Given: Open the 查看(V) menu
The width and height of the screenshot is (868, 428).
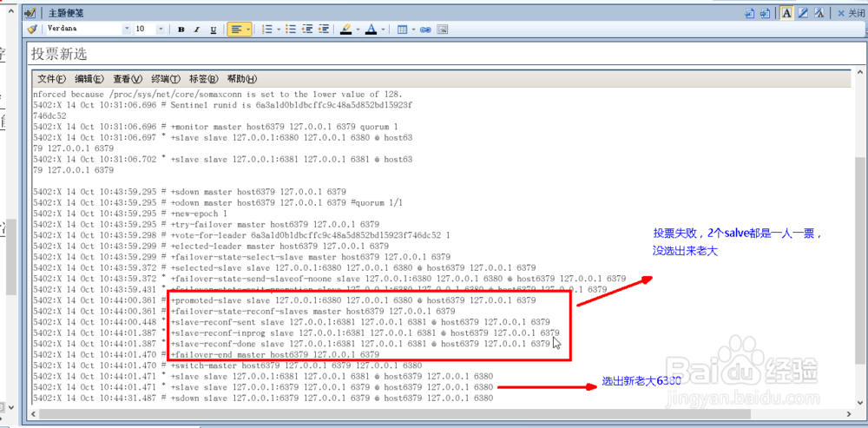Looking at the screenshot, I should tap(128, 79).
